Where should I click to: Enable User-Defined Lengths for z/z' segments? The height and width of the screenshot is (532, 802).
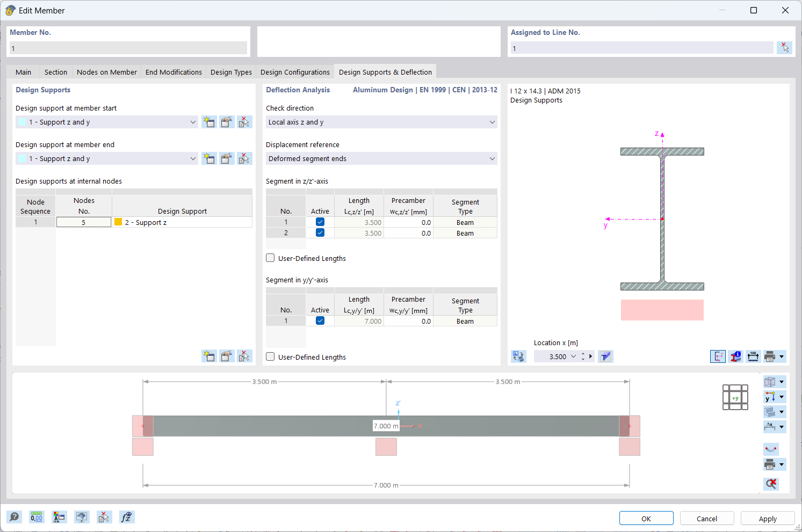point(270,258)
